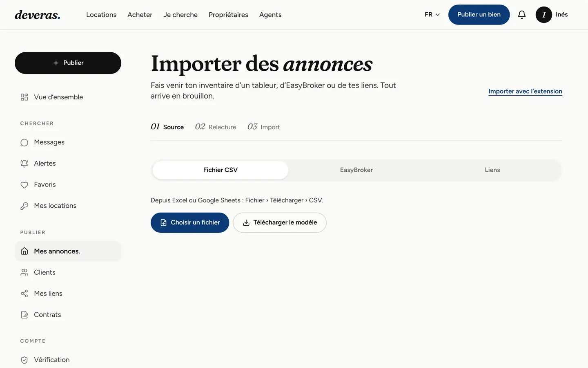Open the FR language dropdown
This screenshot has height=368, width=588.
(x=432, y=15)
